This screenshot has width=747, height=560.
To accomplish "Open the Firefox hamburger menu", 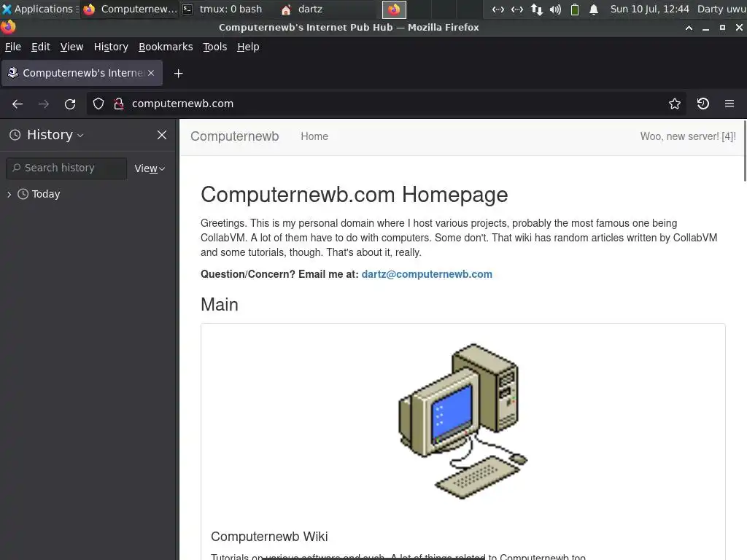I will tap(729, 104).
